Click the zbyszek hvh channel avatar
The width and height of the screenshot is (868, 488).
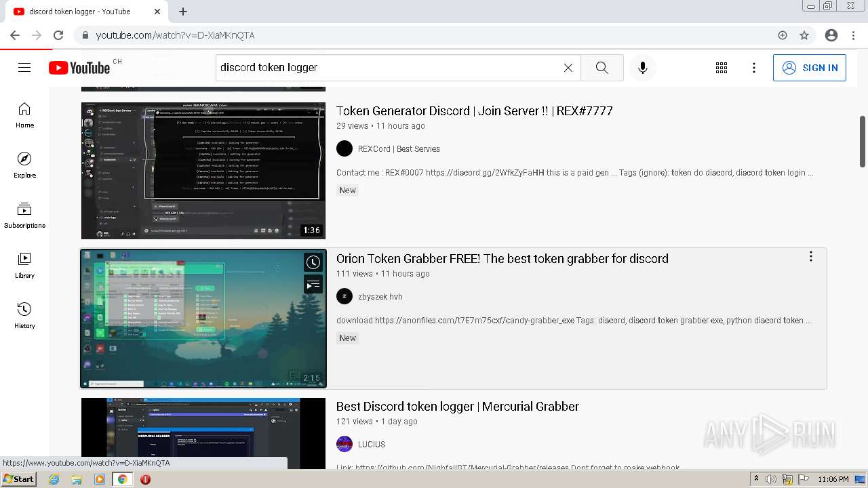344,296
